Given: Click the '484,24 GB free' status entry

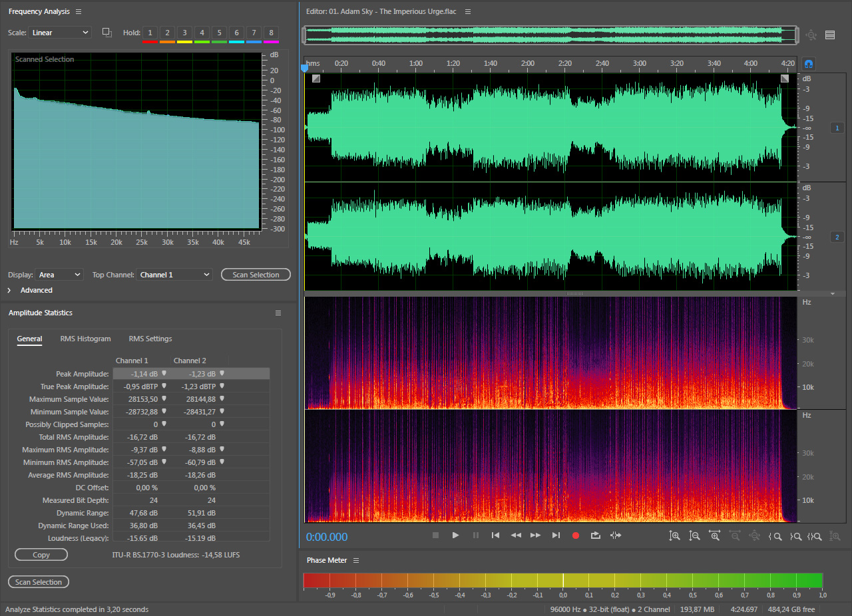Looking at the screenshot, I should [x=791, y=610].
